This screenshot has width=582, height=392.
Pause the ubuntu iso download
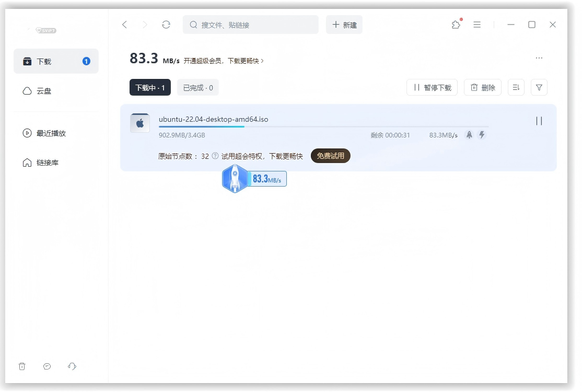coord(539,121)
